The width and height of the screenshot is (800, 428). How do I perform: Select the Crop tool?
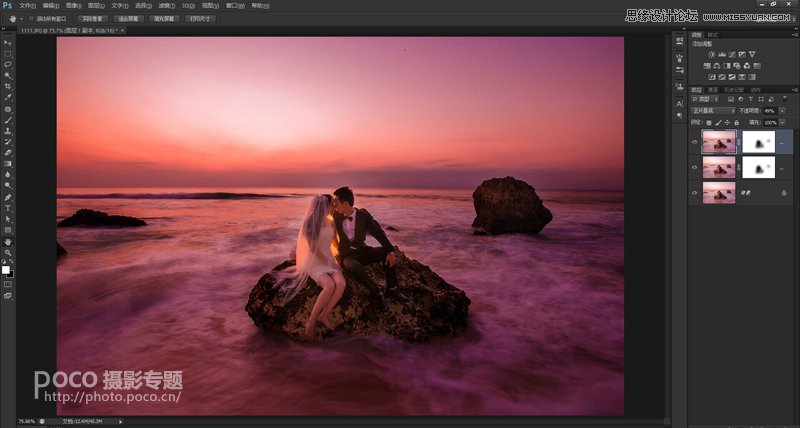click(x=8, y=87)
